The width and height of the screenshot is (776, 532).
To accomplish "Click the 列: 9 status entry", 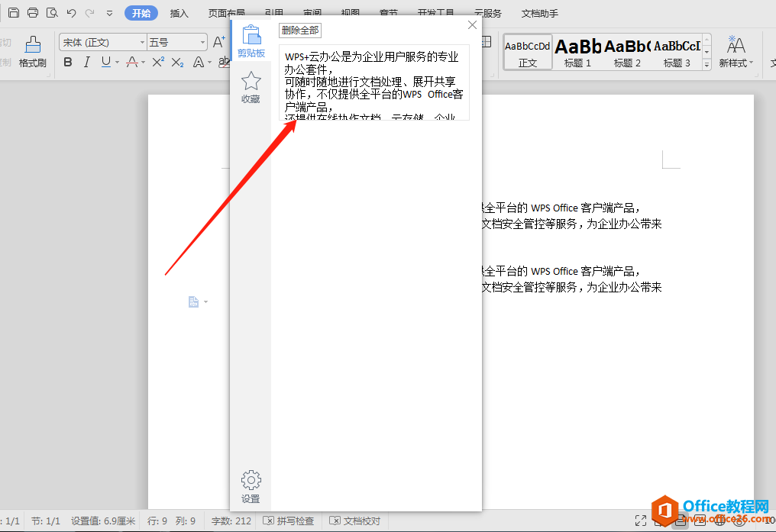I will click(x=186, y=521).
